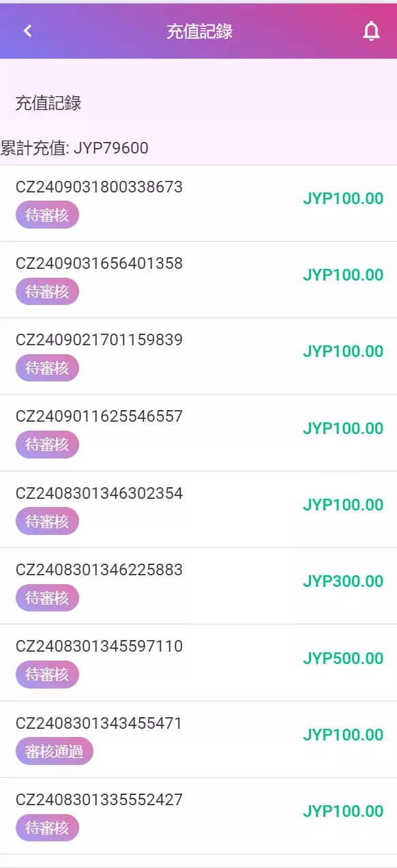Tap the 待審核 badge under CZ2408301346225883

[x=48, y=598]
